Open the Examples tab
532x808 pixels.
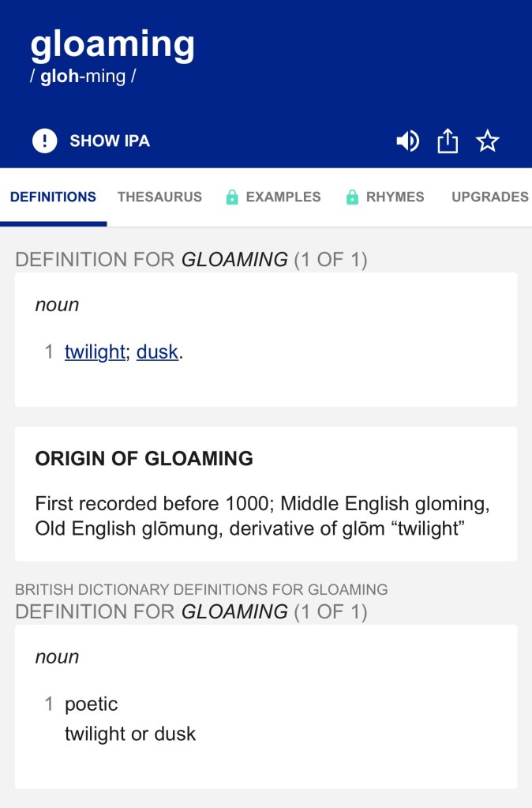[283, 197]
